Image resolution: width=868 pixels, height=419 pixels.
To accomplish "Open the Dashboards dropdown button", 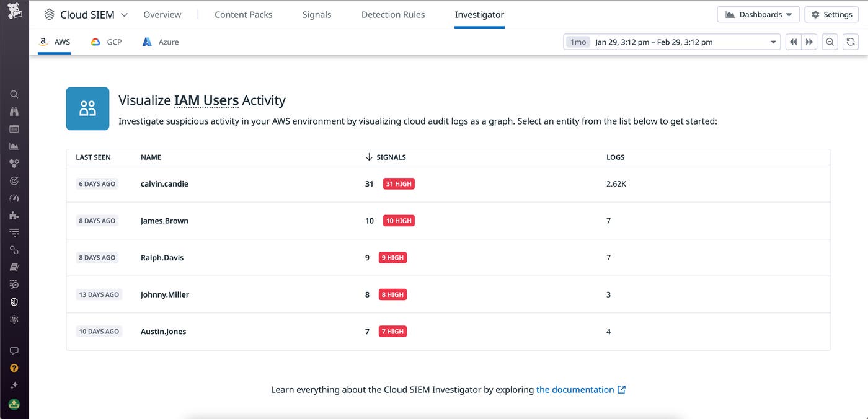I will click(758, 14).
